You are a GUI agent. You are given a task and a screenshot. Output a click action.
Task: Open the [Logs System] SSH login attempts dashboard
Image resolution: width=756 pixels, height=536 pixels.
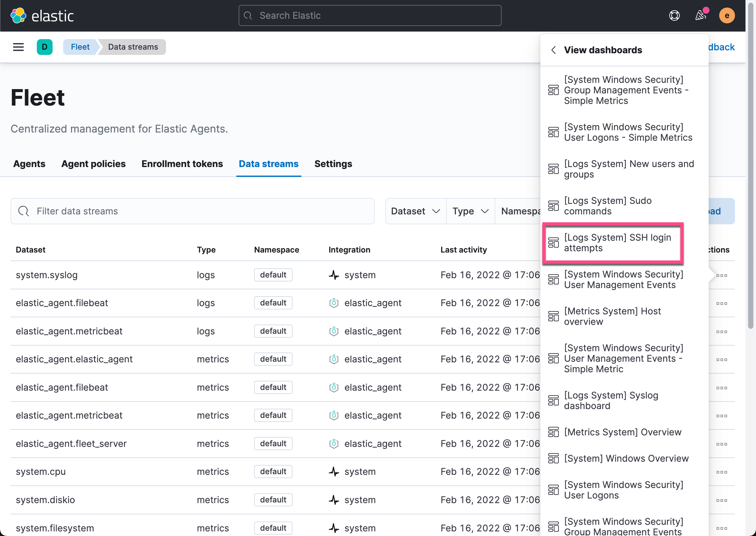coord(613,243)
